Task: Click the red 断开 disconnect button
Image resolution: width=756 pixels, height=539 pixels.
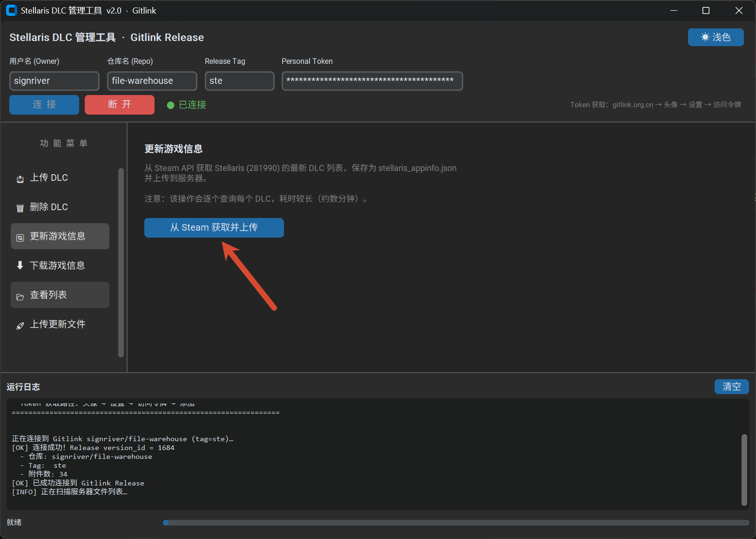Action: 120,104
